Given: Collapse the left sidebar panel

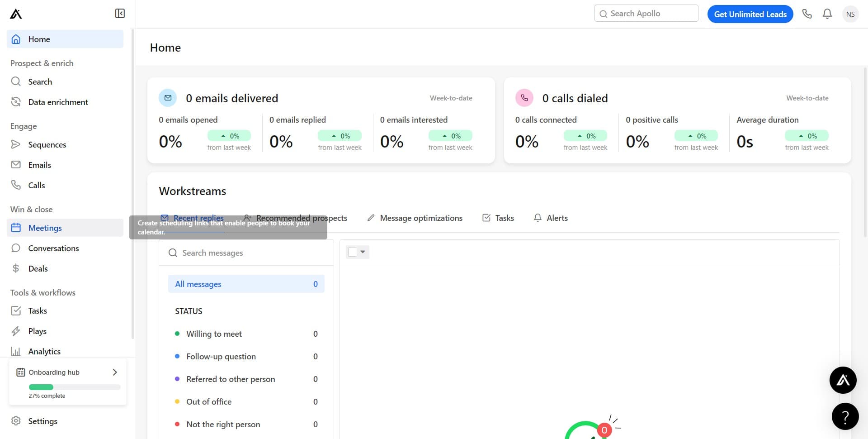Looking at the screenshot, I should click(x=120, y=14).
